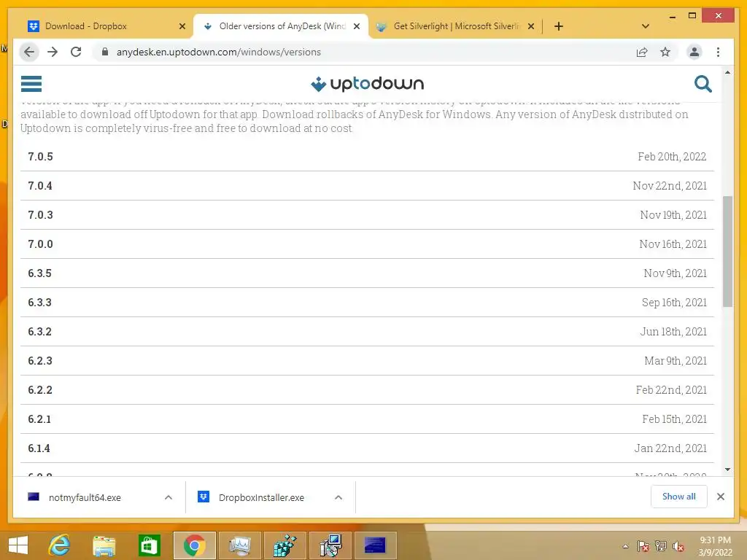Click the Nov 22nd, 2021 date
The image size is (747, 560).
pyautogui.click(x=670, y=186)
